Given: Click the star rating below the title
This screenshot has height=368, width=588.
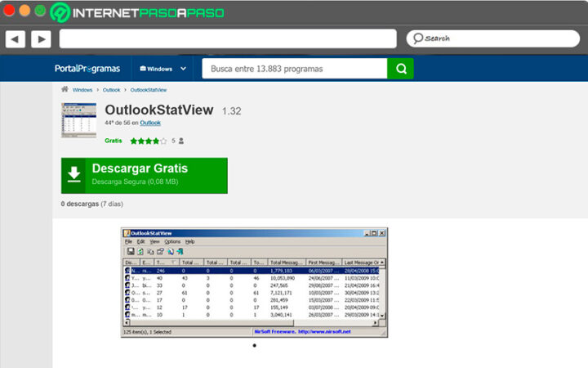Looking at the screenshot, I should (x=148, y=141).
